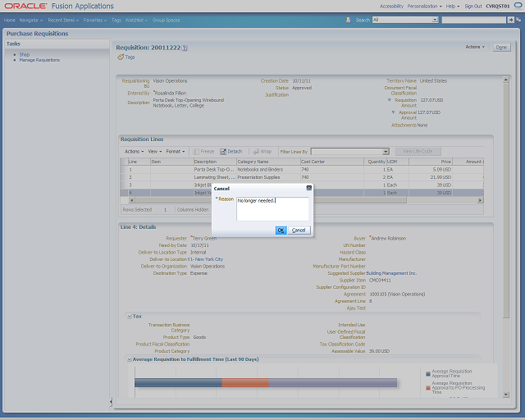This screenshot has height=420, width=525.
Task: Click the top search text field
Action: click(x=474, y=20)
